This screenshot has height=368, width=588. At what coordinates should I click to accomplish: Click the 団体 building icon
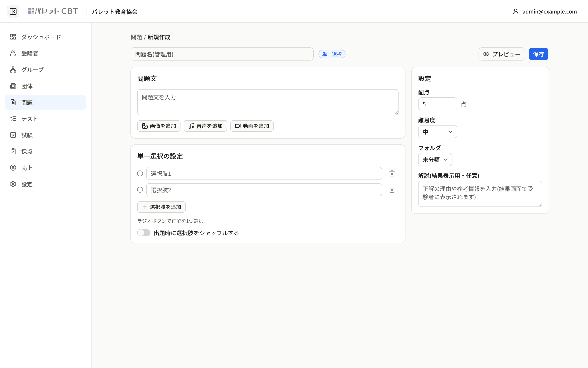pos(13,86)
